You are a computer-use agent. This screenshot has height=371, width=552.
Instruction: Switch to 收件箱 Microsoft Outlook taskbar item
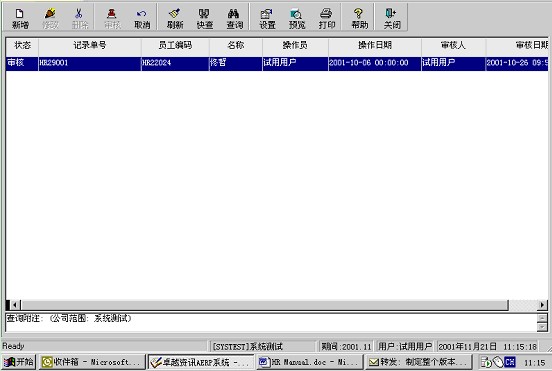click(x=92, y=362)
